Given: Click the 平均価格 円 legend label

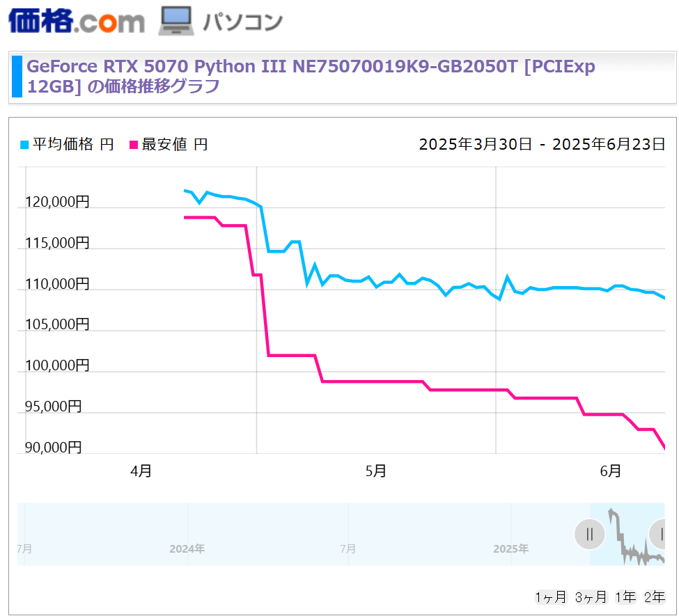Looking at the screenshot, I should pos(73,144).
